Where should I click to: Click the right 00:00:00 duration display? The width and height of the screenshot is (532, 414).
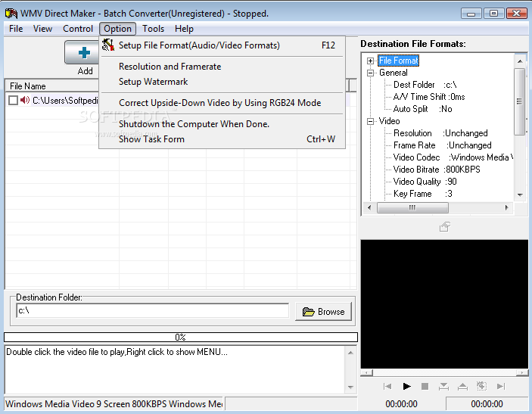487,404
